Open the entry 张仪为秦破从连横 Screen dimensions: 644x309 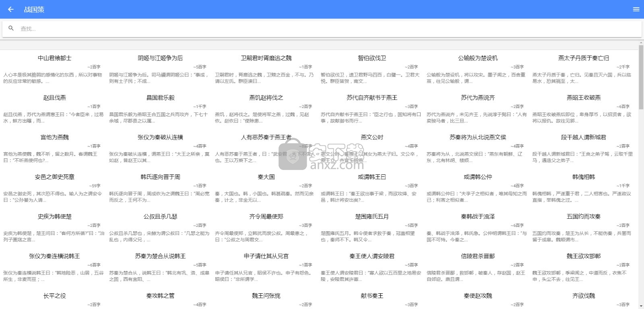pyautogui.click(x=160, y=137)
